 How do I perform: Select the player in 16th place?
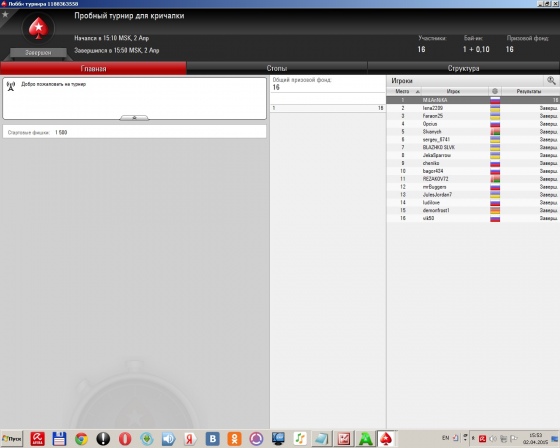click(472, 218)
